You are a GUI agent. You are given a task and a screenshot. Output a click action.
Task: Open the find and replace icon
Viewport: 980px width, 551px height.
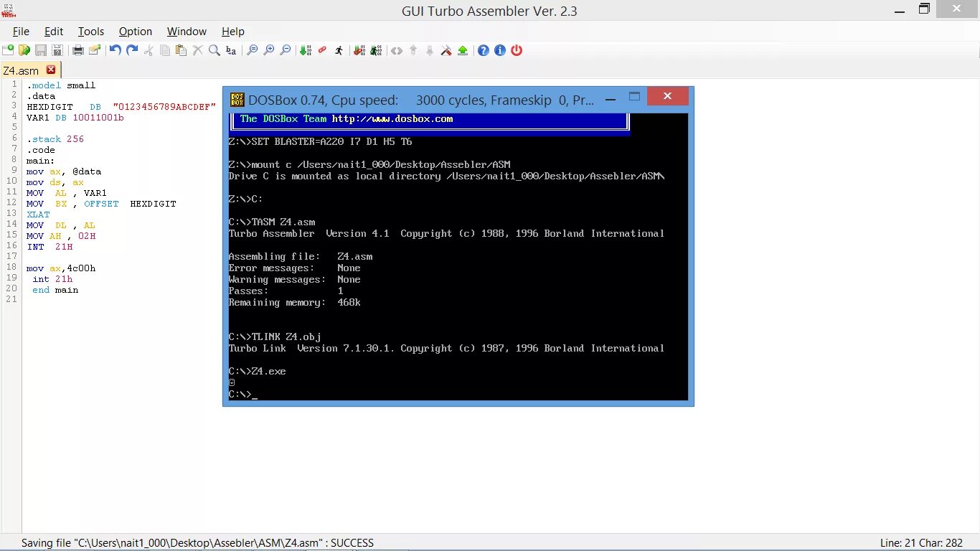pyautogui.click(x=231, y=50)
